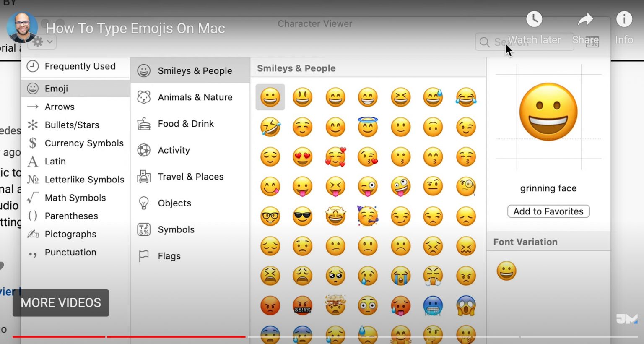644x344 pixels.
Task: Open the Objects category
Action: (144, 203)
